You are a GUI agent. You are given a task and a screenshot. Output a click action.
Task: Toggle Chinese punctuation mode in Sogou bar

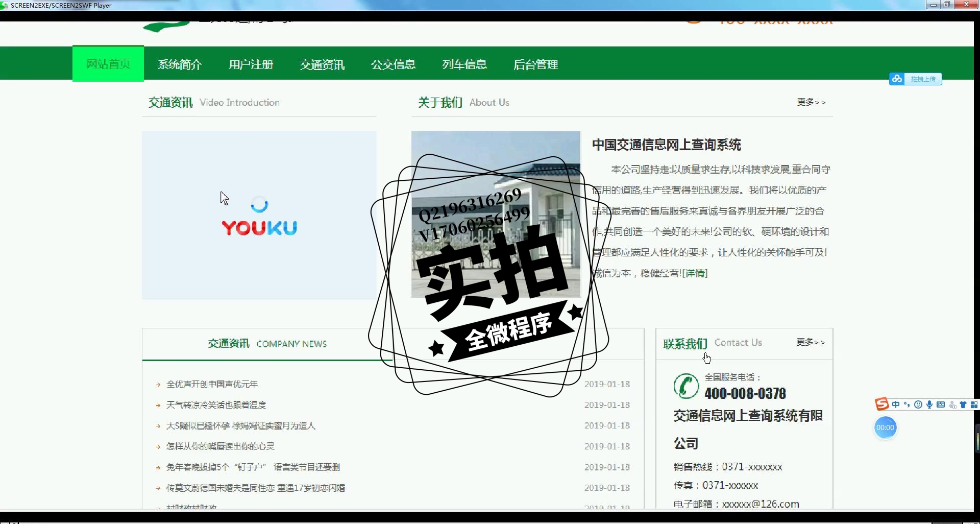coord(907,404)
